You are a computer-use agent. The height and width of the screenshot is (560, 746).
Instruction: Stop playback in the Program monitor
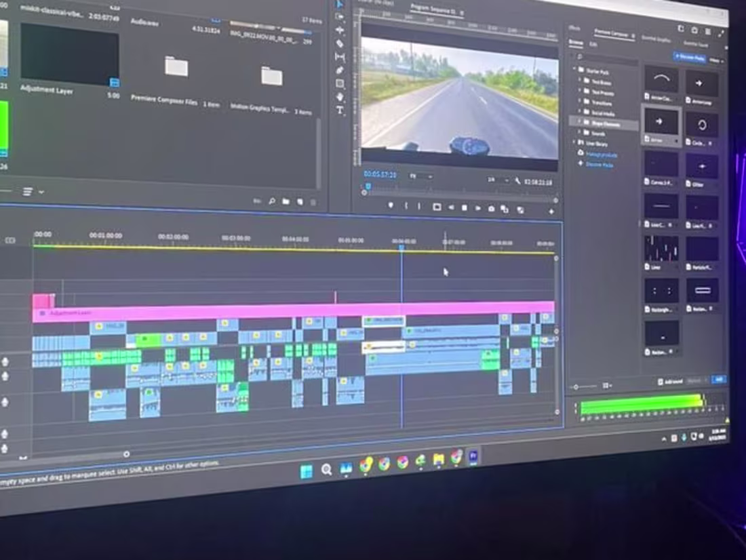pos(465,208)
